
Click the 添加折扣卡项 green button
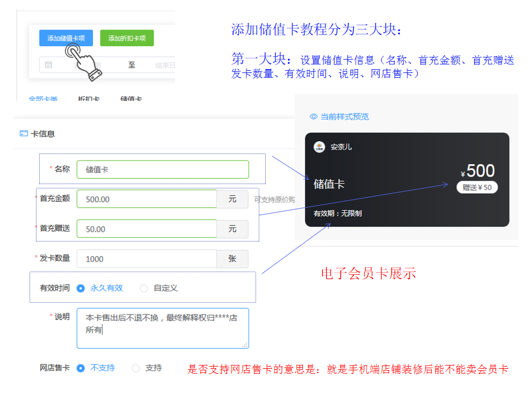[127, 38]
